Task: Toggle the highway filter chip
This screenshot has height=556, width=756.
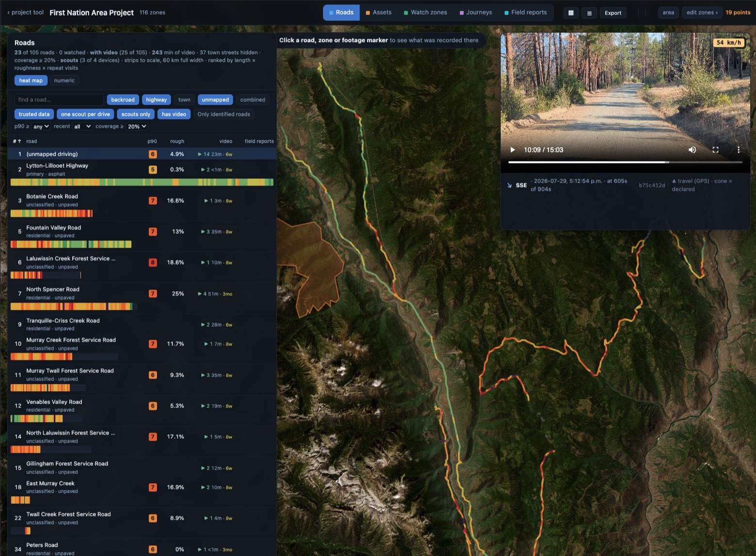Action: pos(157,100)
